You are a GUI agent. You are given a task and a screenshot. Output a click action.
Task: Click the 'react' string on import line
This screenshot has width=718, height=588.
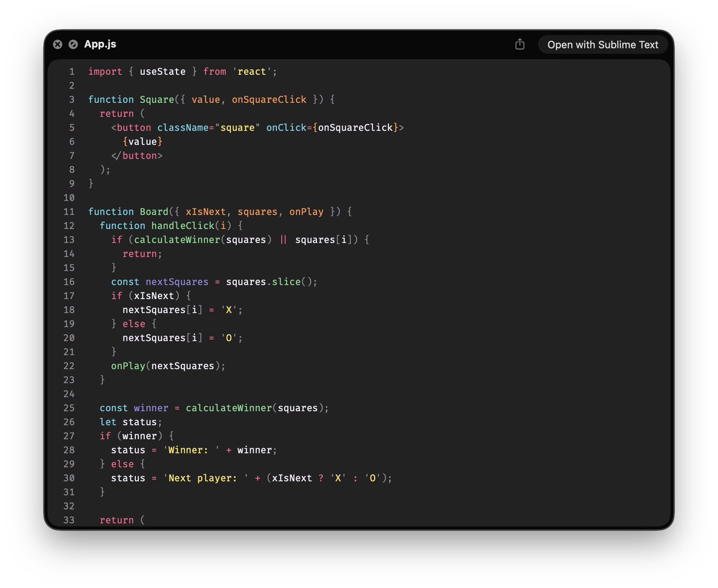(x=252, y=72)
